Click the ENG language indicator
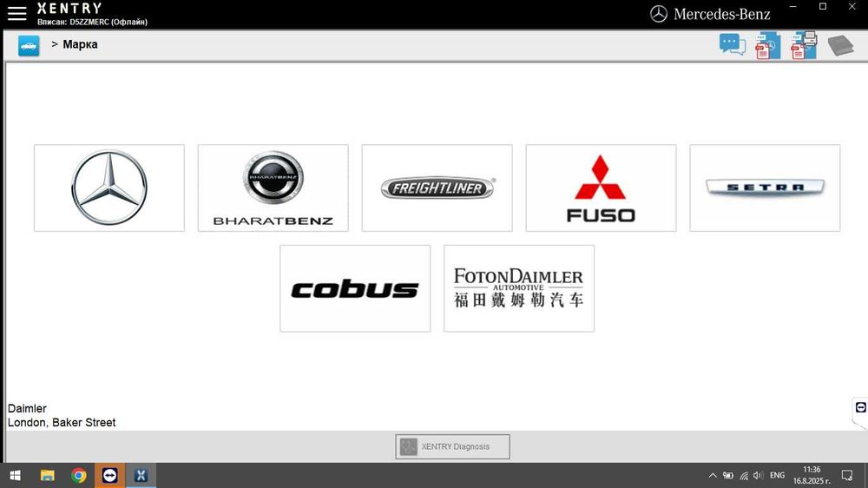This screenshot has width=868, height=488. pos(777,475)
